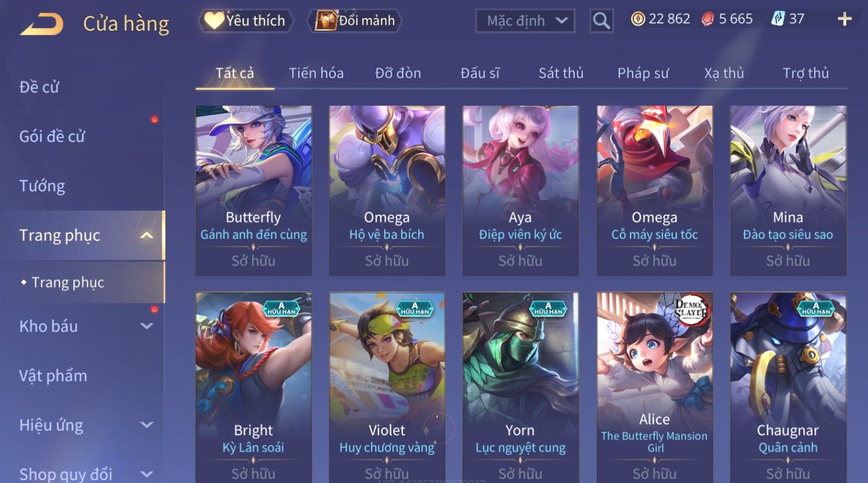This screenshot has height=483, width=868.
Task: Tap the plus icon to add currency
Action: (844, 19)
